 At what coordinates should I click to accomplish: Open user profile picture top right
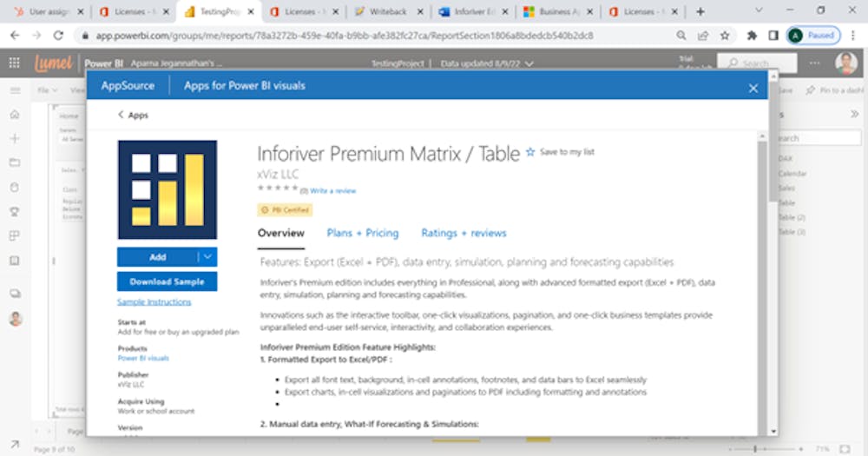tap(846, 63)
